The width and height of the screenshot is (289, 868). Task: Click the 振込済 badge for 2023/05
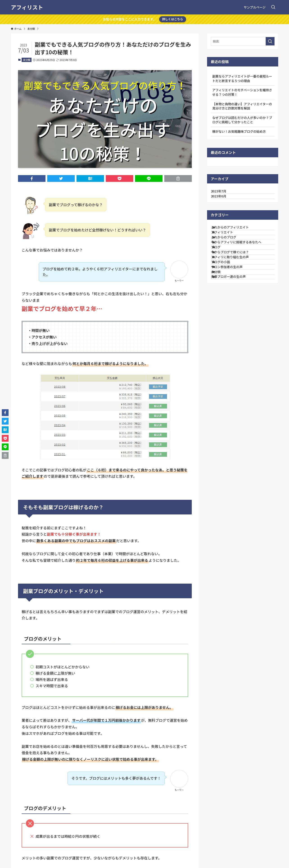click(158, 416)
